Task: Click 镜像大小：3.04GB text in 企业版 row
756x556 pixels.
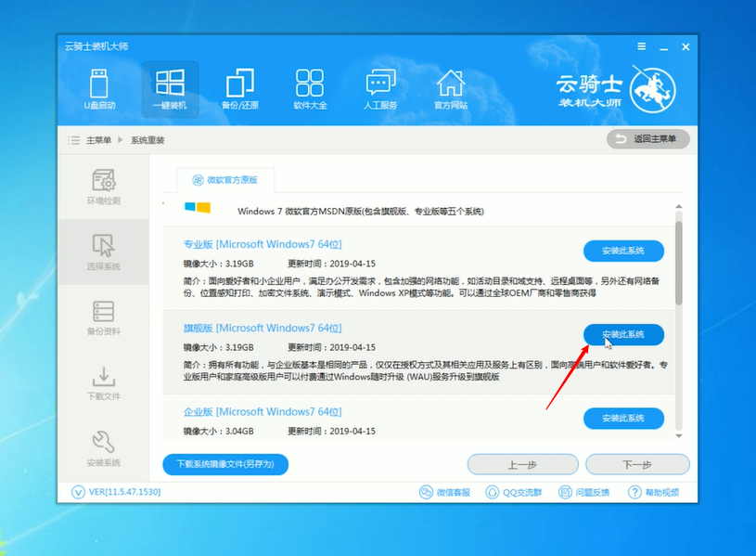Action: point(218,431)
